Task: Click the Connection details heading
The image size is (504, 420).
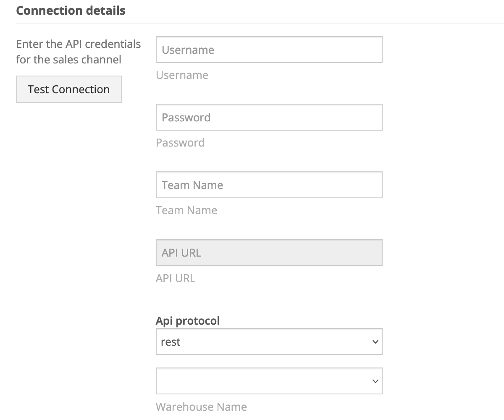Action: click(x=71, y=10)
